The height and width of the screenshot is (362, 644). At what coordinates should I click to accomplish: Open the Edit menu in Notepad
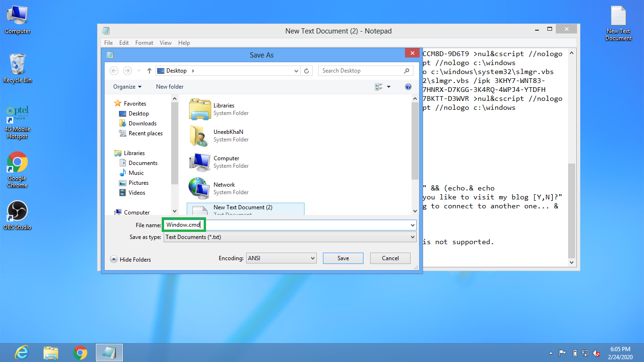click(x=124, y=43)
